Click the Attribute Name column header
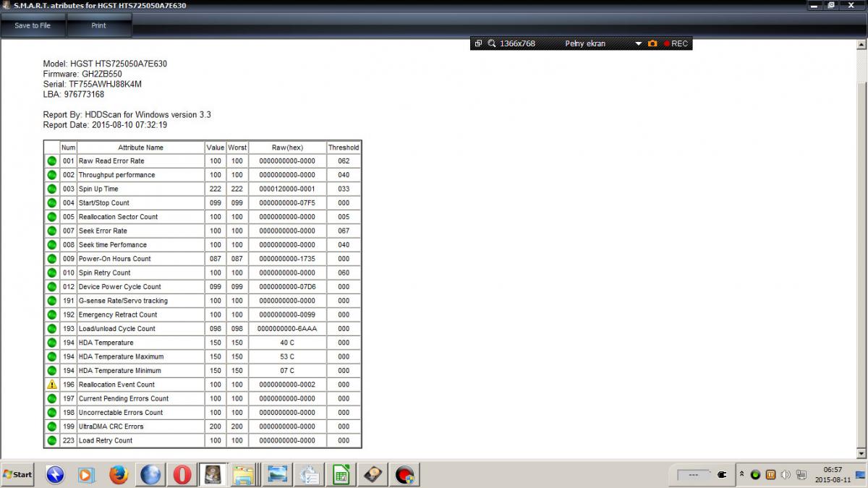 tap(140, 147)
